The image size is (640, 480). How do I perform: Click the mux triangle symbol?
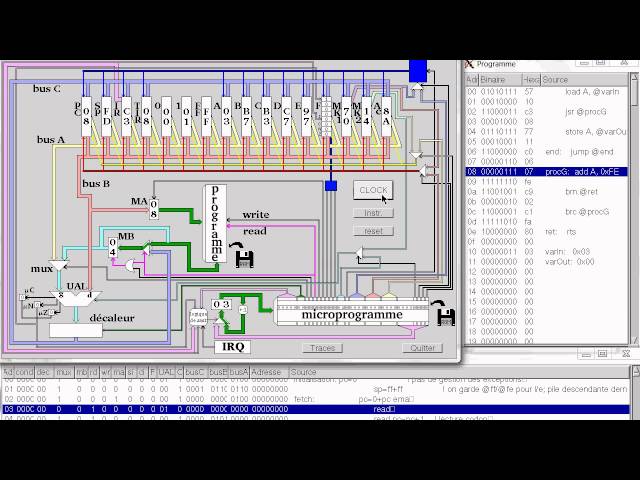60,266
